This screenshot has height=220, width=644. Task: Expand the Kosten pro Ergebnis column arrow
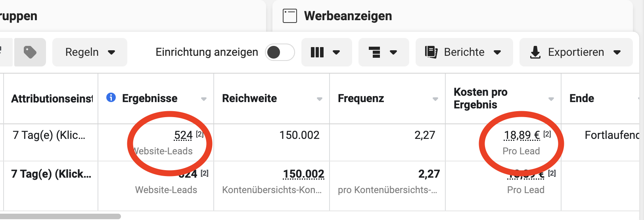coord(551,99)
